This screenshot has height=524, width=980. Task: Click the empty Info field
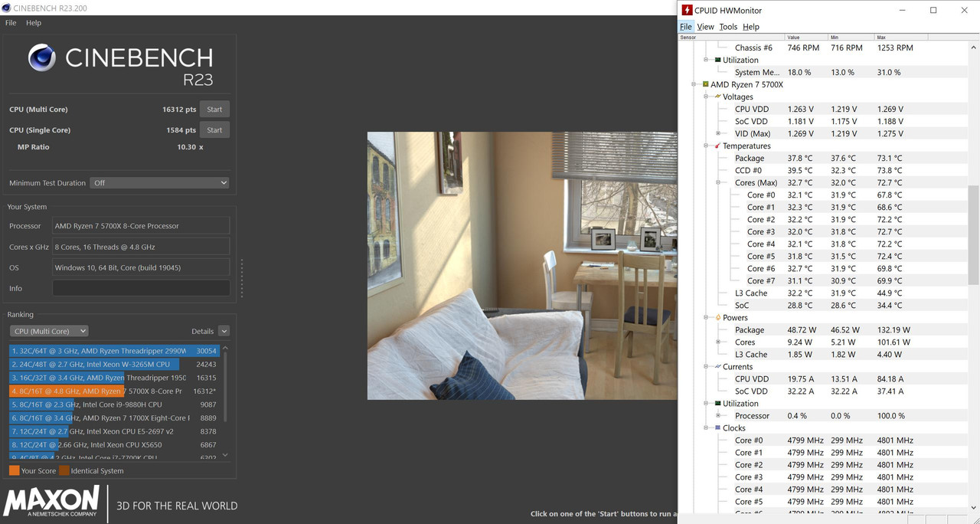(141, 288)
